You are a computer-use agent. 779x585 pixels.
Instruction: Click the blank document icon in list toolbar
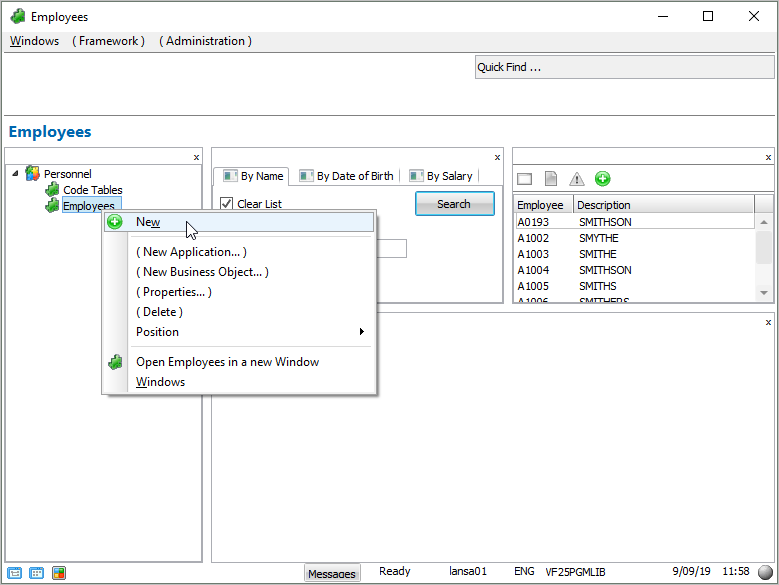pyautogui.click(x=551, y=179)
